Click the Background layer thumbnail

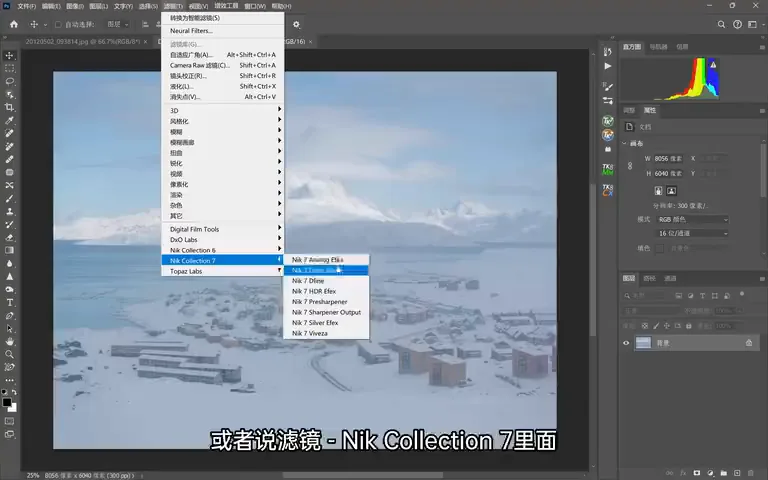coord(643,343)
